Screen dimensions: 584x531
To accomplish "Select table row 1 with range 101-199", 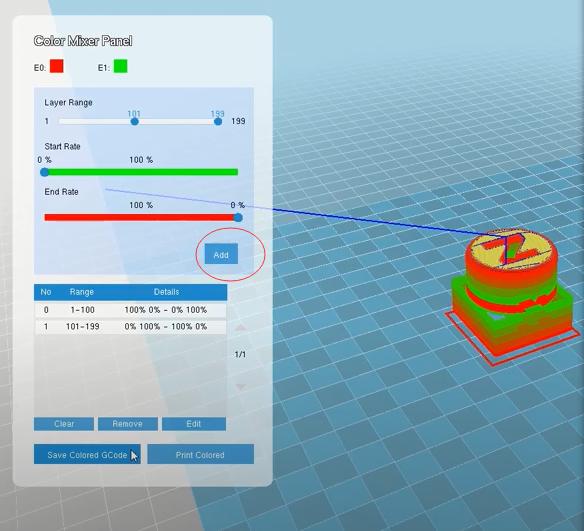I will 130,327.
